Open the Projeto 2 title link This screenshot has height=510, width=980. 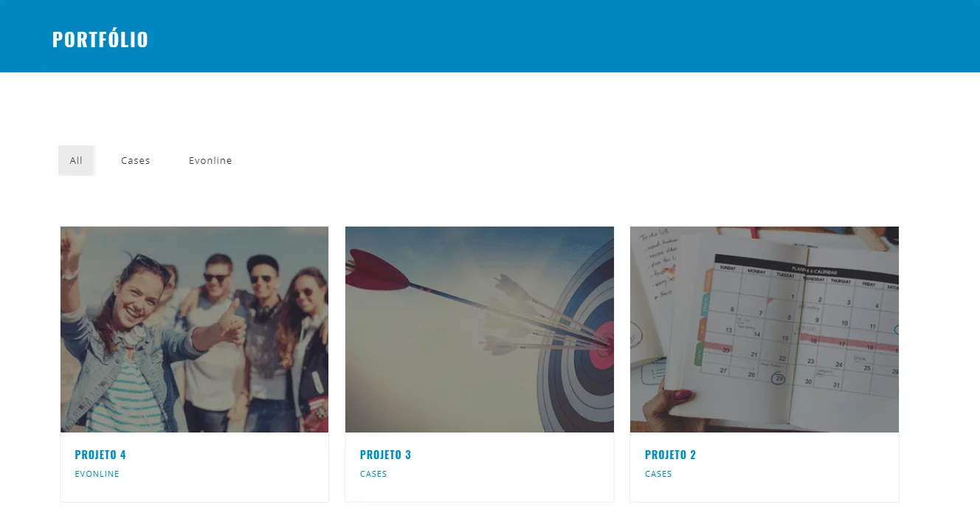[x=670, y=455]
